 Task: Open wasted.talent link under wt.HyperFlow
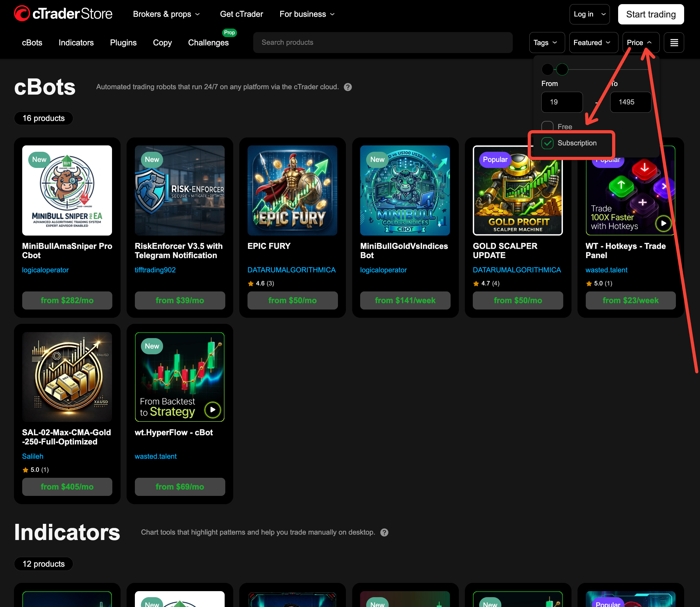click(156, 456)
